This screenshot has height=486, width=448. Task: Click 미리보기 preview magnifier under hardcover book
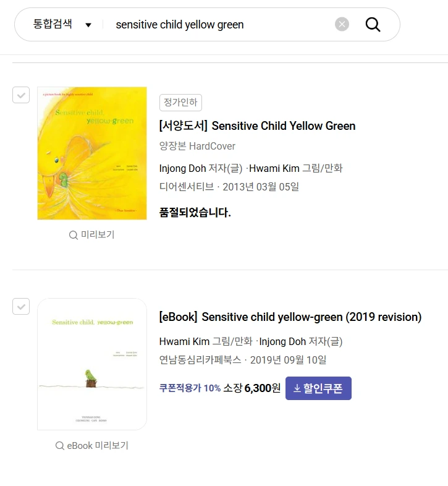[x=74, y=235]
